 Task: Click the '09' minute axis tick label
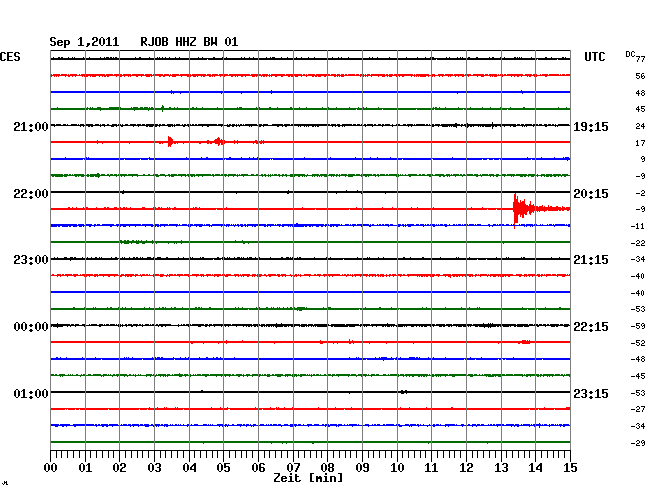(x=362, y=468)
